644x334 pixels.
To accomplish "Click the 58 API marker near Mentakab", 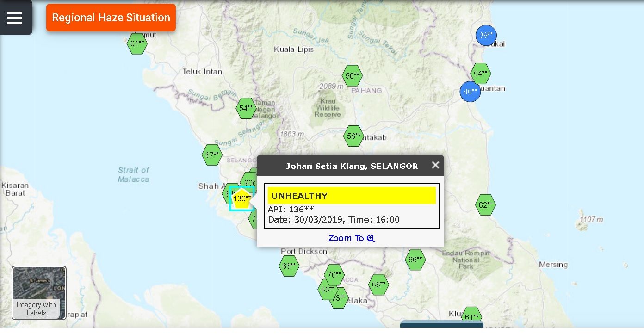I will (x=353, y=136).
